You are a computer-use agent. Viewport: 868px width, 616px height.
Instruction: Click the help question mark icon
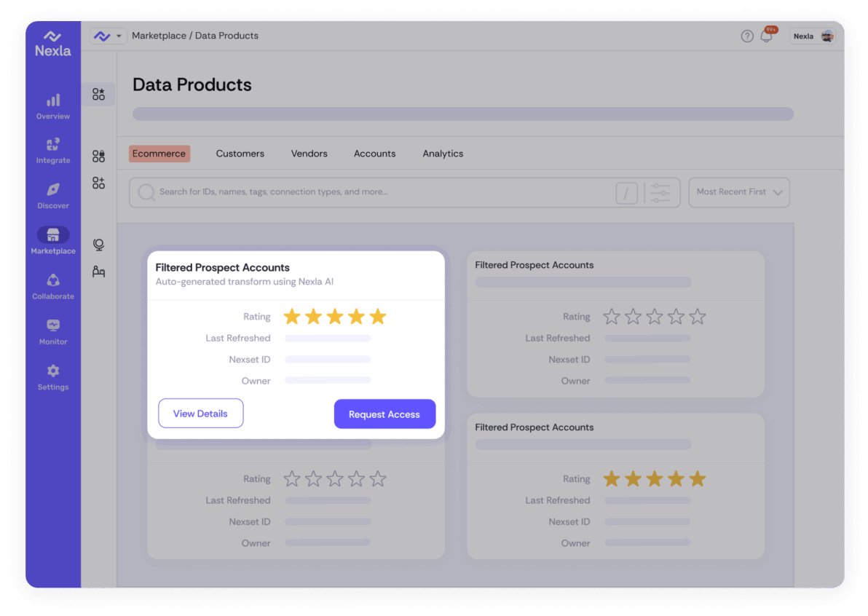click(746, 35)
